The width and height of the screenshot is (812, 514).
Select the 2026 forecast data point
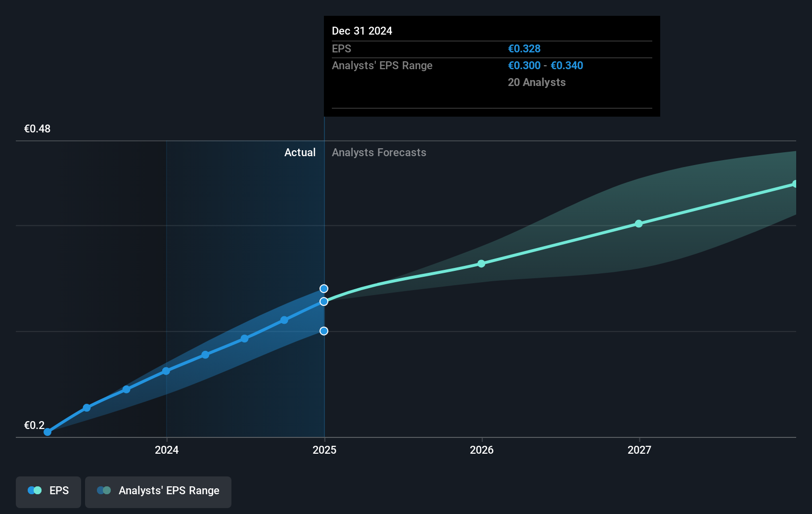[x=482, y=263]
